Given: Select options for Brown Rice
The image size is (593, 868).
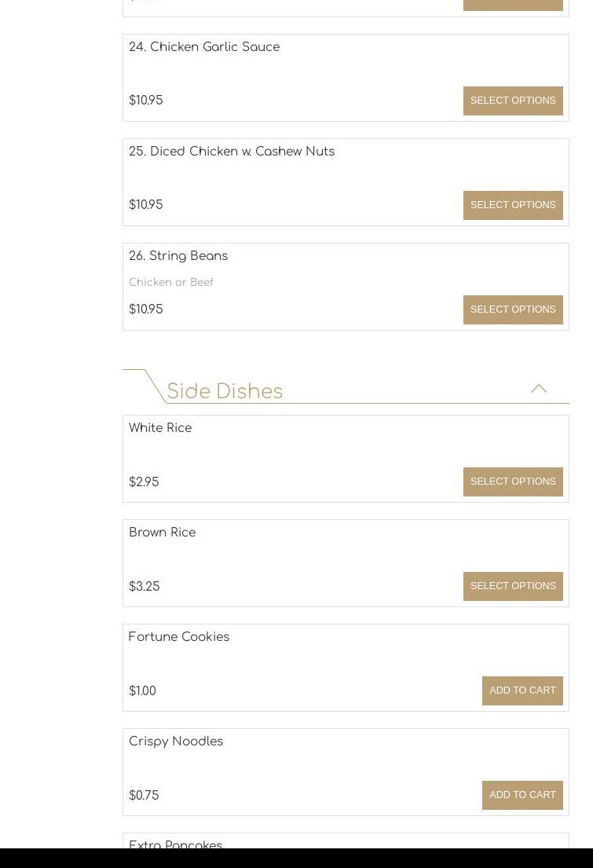Looking at the screenshot, I should pos(513,586).
